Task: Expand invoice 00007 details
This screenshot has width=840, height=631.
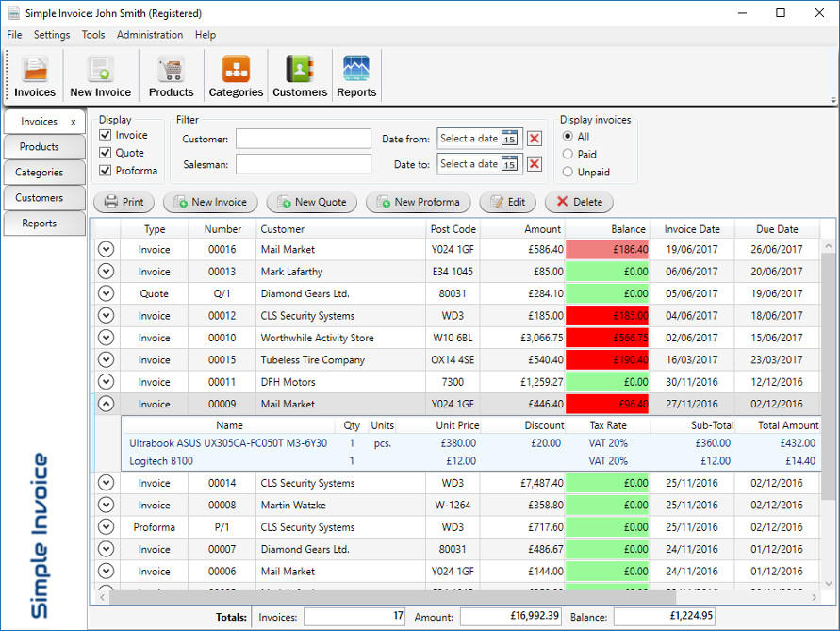Action: [x=107, y=549]
